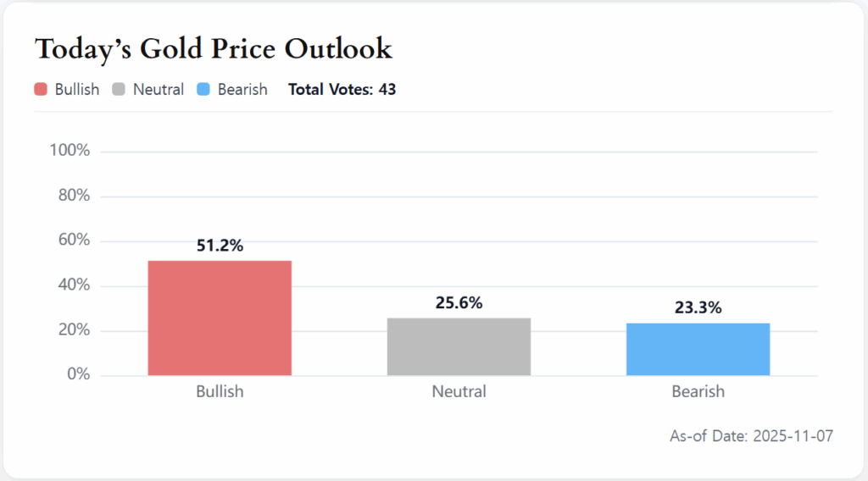Click the Total Votes: 43 text

(342, 90)
